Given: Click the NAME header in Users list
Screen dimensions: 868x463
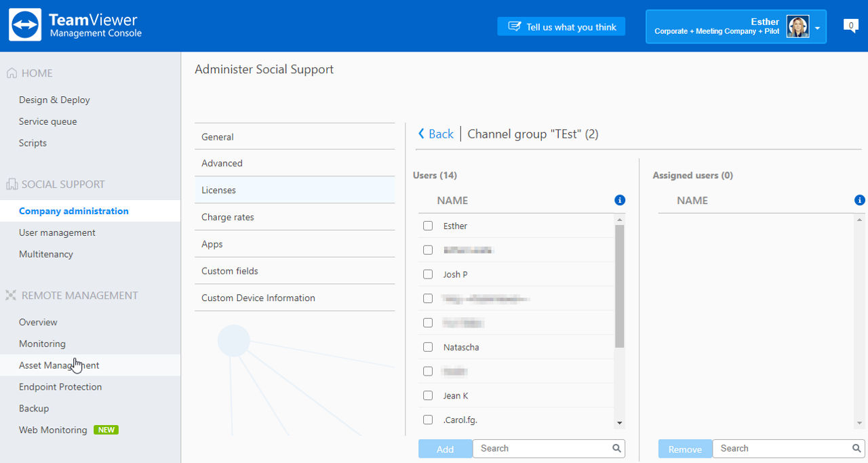Looking at the screenshot, I should 452,201.
